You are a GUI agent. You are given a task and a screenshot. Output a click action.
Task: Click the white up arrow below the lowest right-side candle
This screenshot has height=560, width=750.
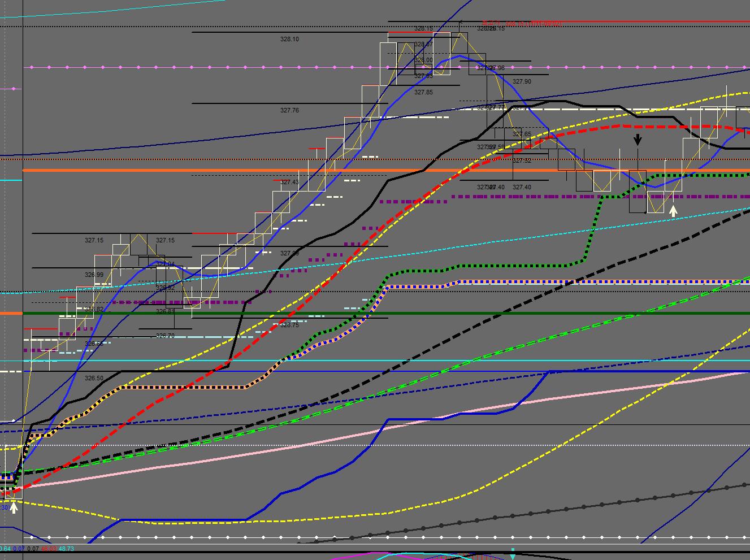click(x=673, y=211)
